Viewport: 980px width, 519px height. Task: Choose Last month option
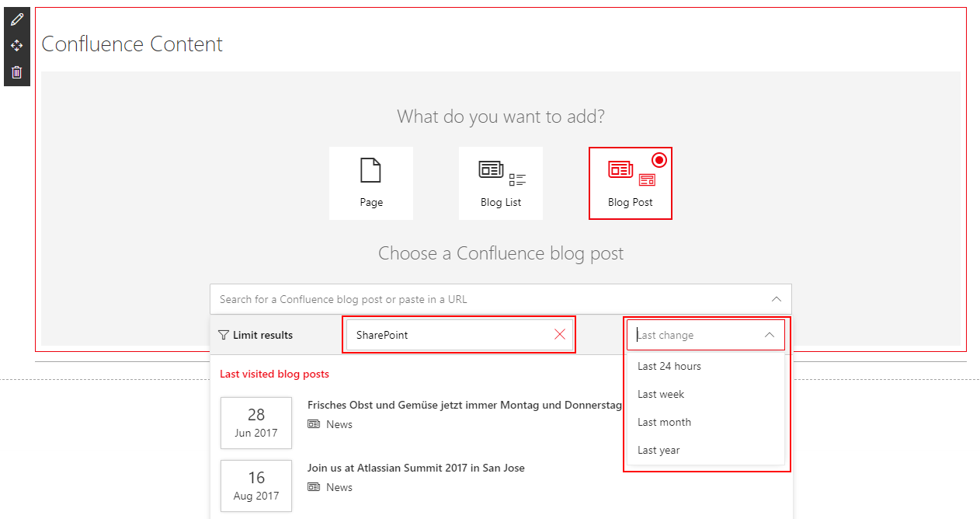click(x=664, y=422)
